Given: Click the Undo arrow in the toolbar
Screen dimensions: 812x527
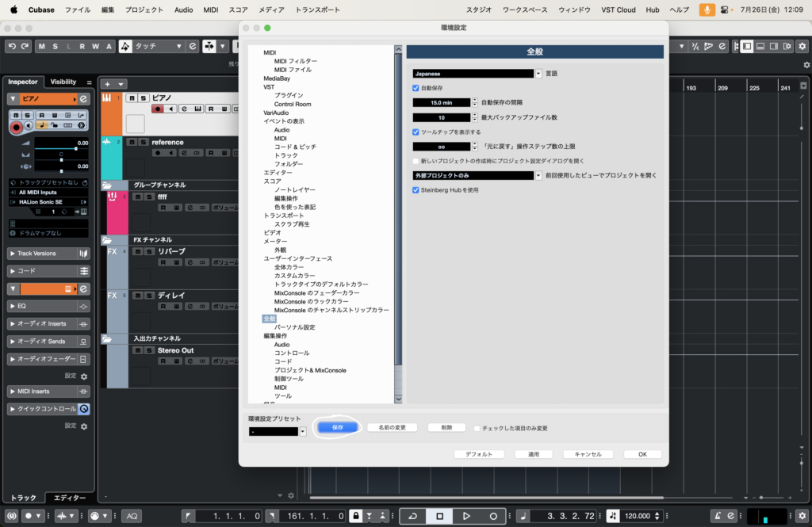Looking at the screenshot, I should click(13, 47).
